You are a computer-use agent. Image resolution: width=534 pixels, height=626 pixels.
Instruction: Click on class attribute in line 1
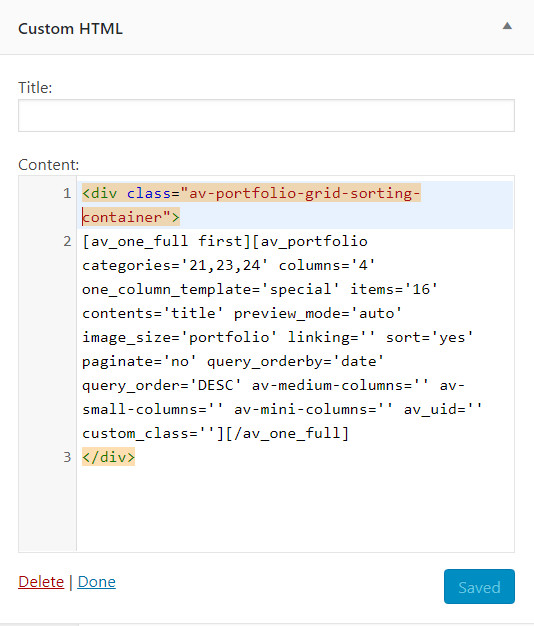pos(149,193)
